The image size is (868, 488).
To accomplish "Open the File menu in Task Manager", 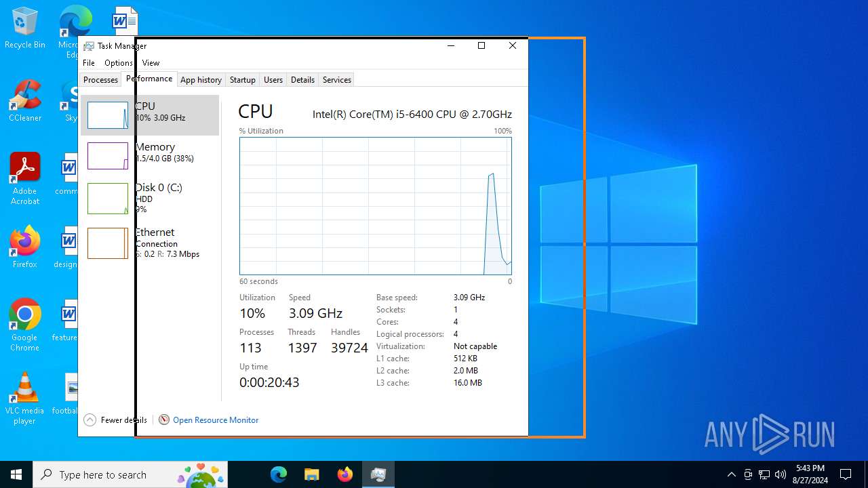I will [89, 63].
